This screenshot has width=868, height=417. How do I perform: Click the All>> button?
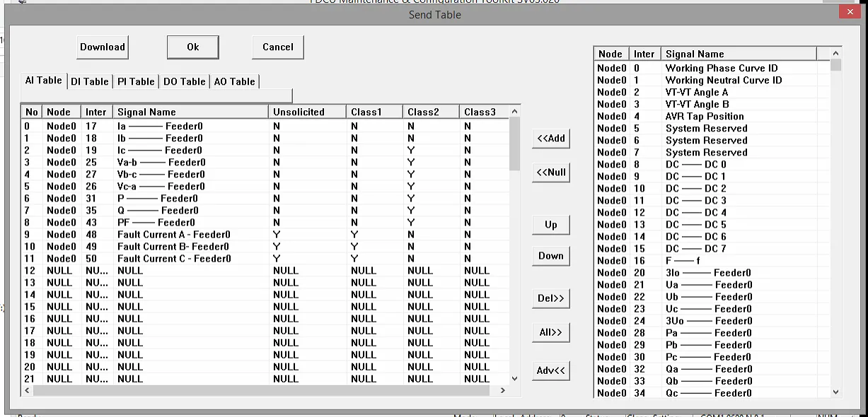click(x=551, y=332)
